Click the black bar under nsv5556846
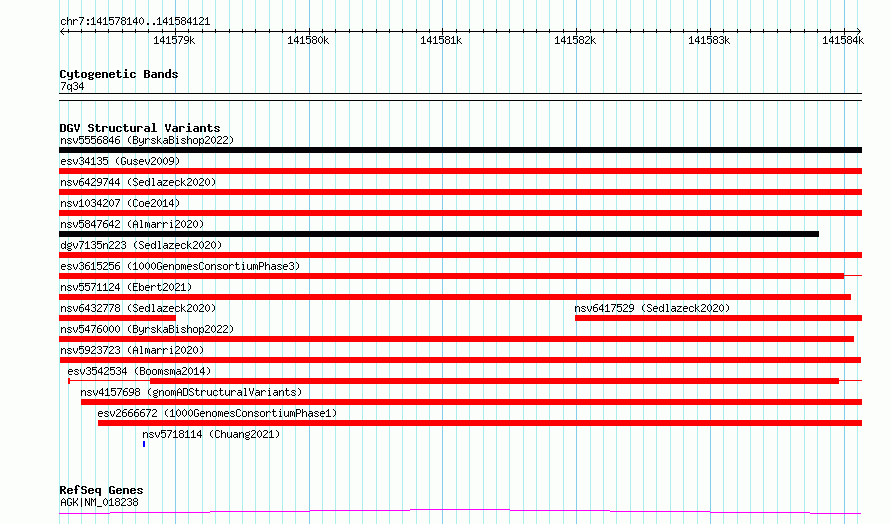890x524 pixels. pos(460,150)
